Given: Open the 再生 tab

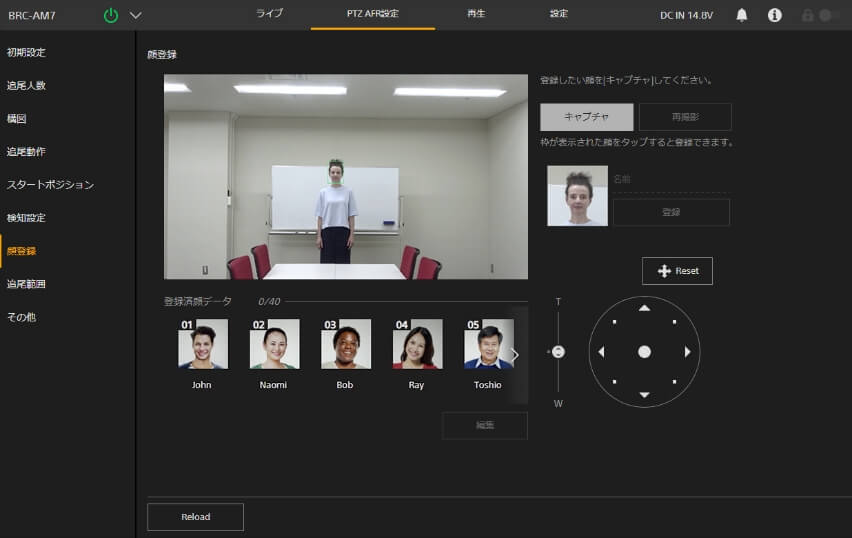Looking at the screenshot, I should [476, 14].
